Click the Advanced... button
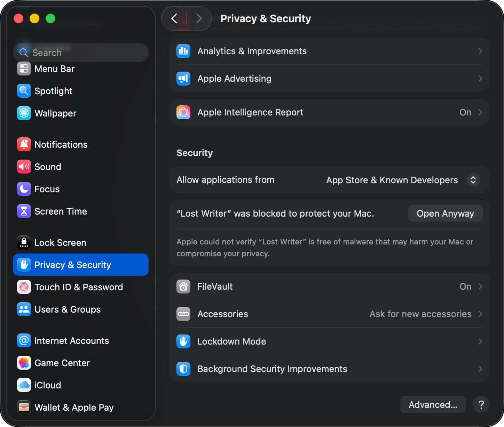This screenshot has width=504, height=427. click(x=433, y=404)
